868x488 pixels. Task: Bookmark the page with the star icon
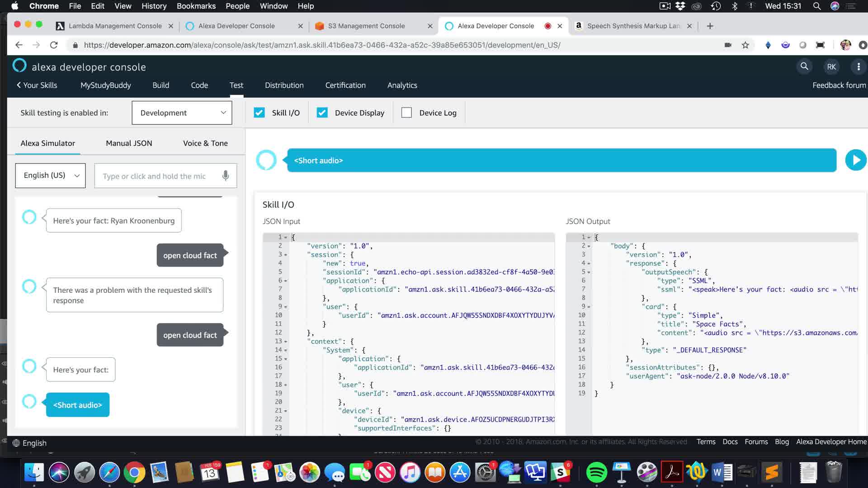[745, 45]
